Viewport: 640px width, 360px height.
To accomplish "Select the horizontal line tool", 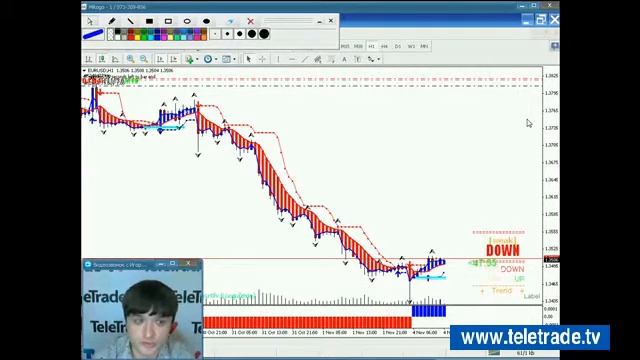I will (292, 59).
